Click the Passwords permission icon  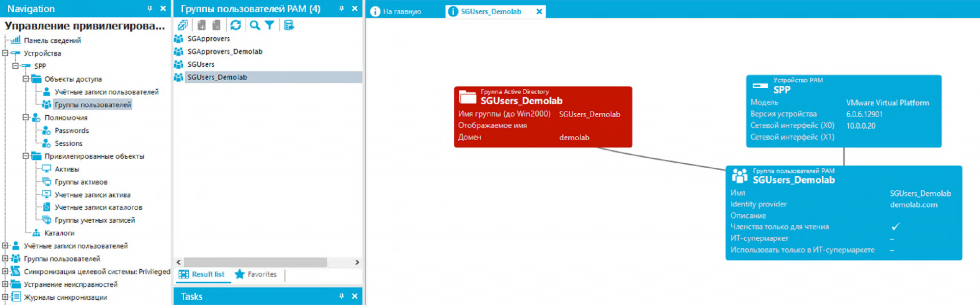point(47,130)
